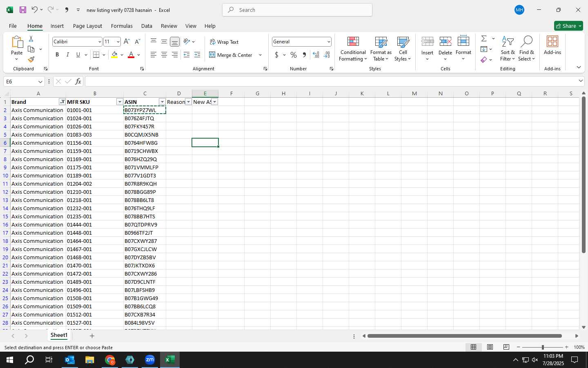Click the Undo arrow icon
The width and height of the screenshot is (588, 368).
pyautogui.click(x=35, y=10)
